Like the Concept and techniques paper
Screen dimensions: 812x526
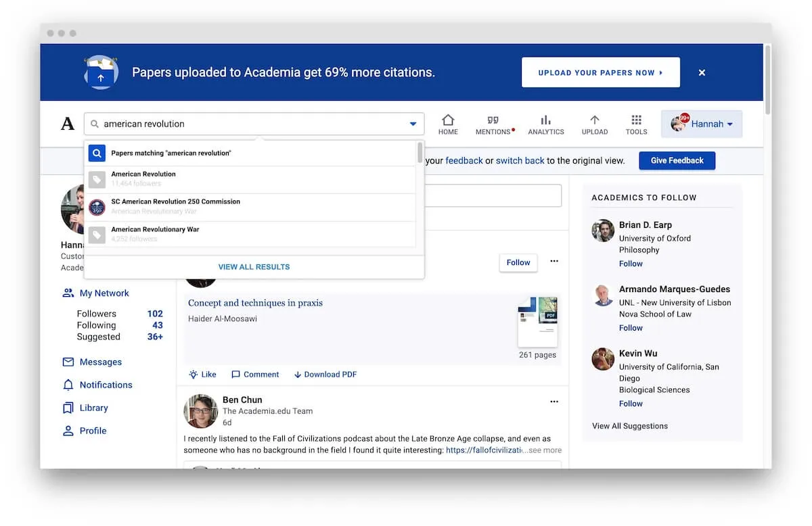202,375
